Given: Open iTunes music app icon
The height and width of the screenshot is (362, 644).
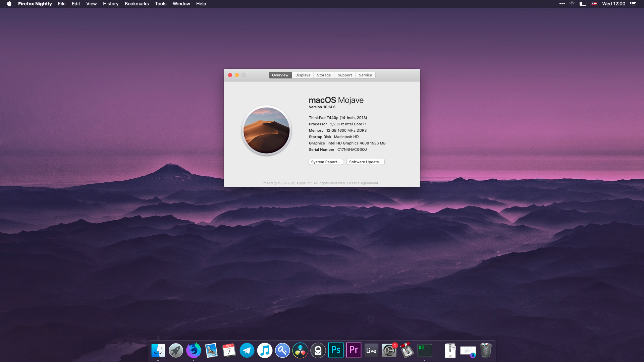Looking at the screenshot, I should point(265,351).
